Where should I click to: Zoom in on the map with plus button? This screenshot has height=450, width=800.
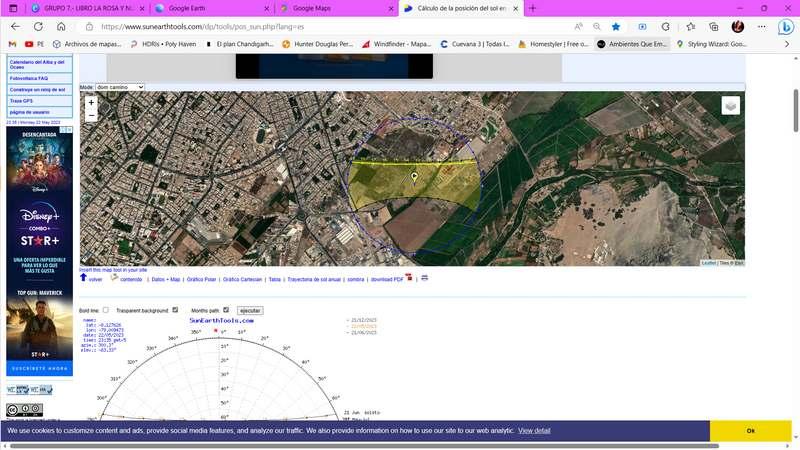coord(91,102)
